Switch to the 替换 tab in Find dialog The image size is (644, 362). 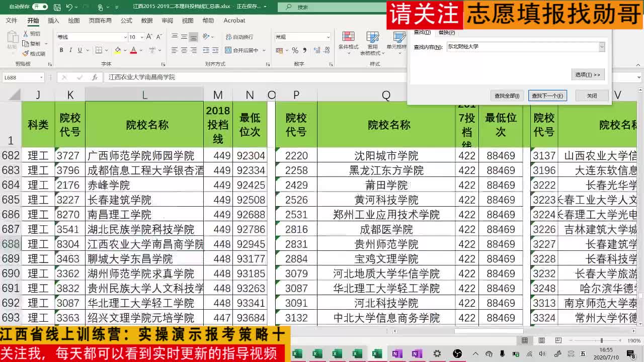(446, 32)
